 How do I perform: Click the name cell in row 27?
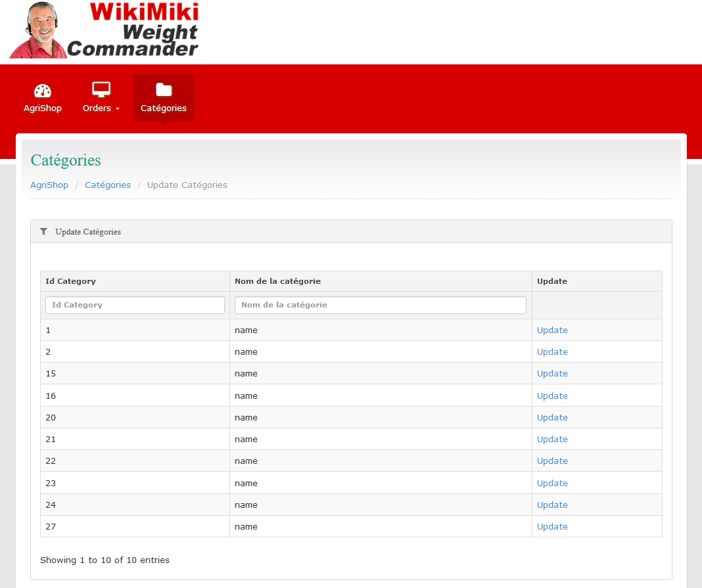[x=381, y=527]
